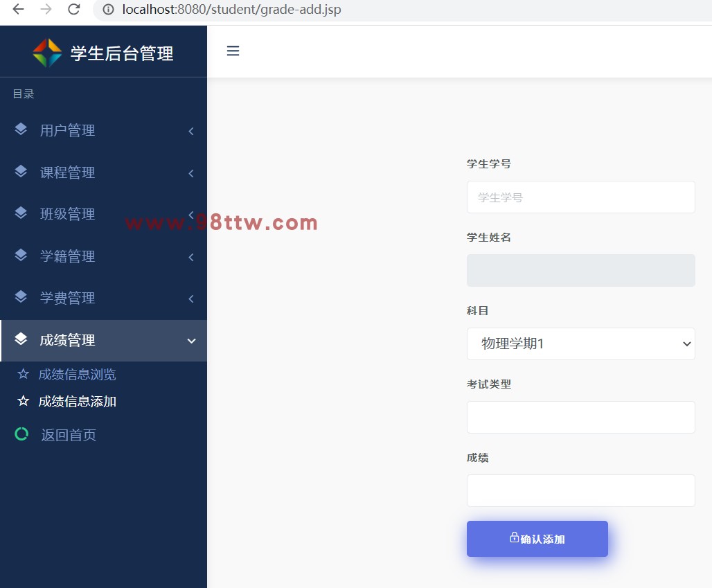Open the 科目 dropdown showing 物理学期1
Viewport: 712px width, 588px height.
pos(581,344)
